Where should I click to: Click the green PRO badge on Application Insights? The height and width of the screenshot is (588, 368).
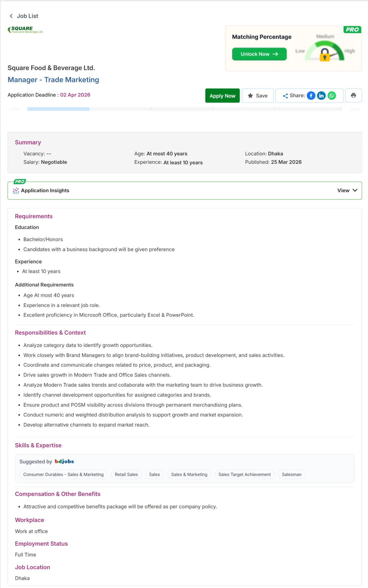tap(20, 181)
